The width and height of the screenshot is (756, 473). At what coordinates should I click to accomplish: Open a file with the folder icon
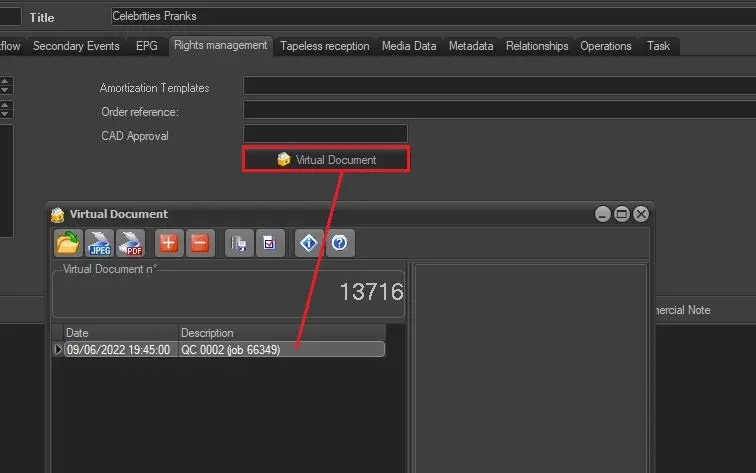coord(68,243)
